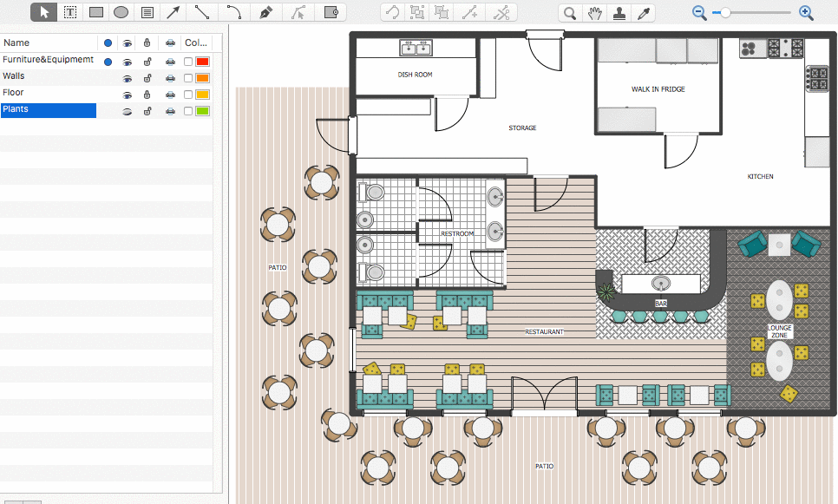Select the arrow line tool
838x504 pixels.
click(173, 12)
